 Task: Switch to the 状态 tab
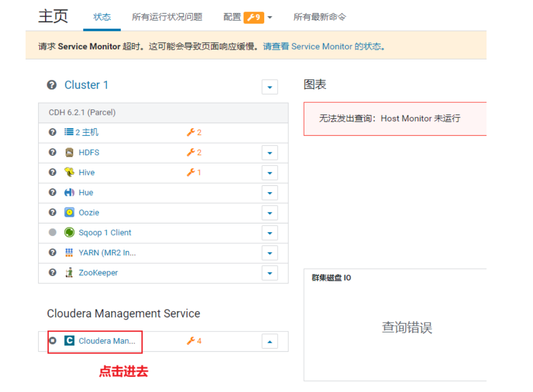click(102, 17)
